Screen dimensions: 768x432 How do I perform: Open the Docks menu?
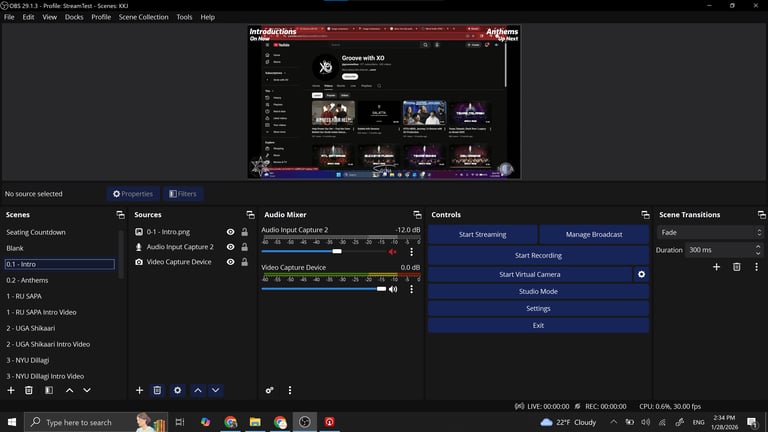tap(74, 17)
